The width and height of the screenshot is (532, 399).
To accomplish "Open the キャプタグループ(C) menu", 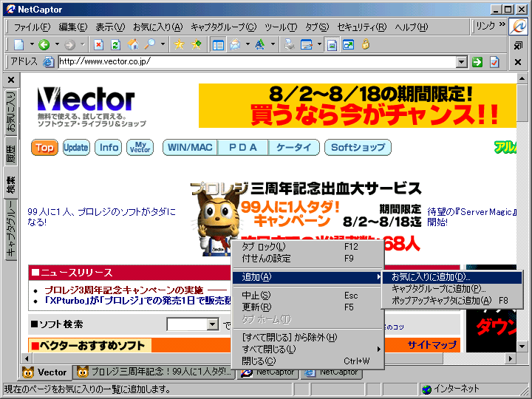I will 223,27.
